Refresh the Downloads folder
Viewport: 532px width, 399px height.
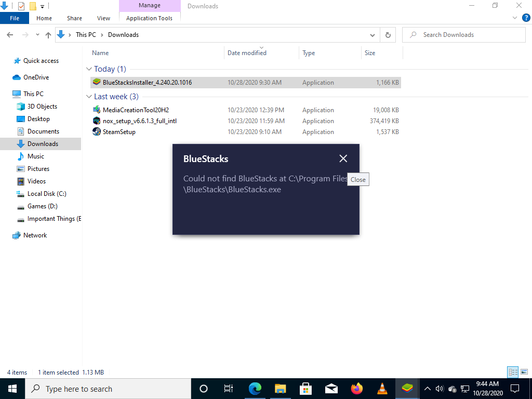(x=388, y=35)
